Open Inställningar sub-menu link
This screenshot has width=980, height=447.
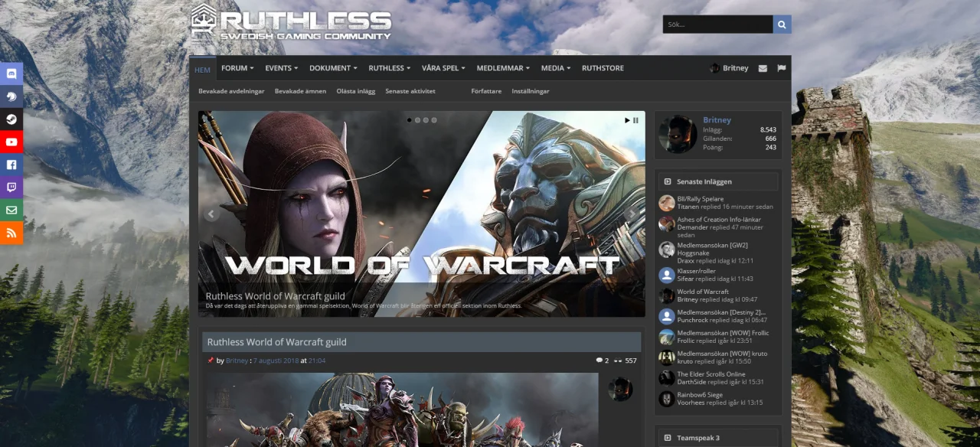[x=531, y=91]
